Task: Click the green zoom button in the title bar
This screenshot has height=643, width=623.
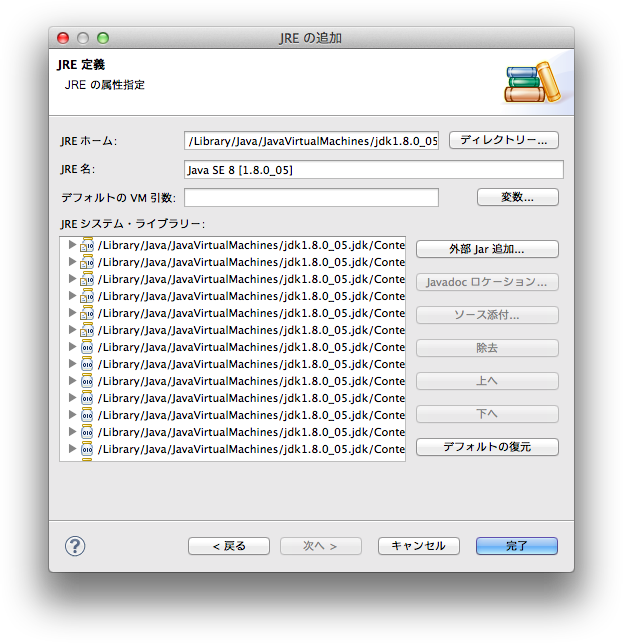Action: click(x=103, y=38)
